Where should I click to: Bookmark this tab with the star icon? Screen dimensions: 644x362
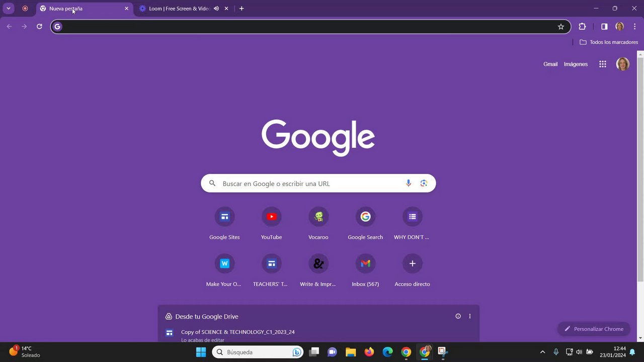click(x=561, y=27)
